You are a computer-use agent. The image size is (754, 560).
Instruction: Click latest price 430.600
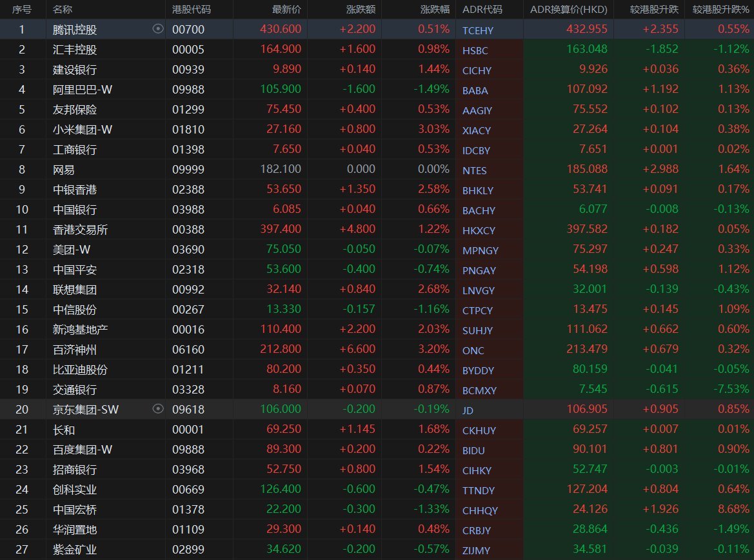coord(281,29)
